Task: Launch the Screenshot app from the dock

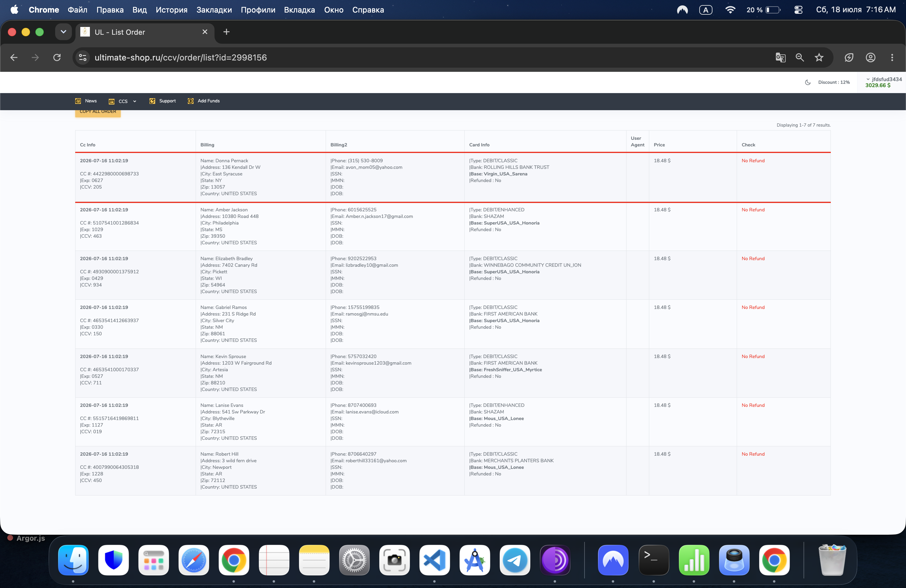Action: [x=394, y=560]
